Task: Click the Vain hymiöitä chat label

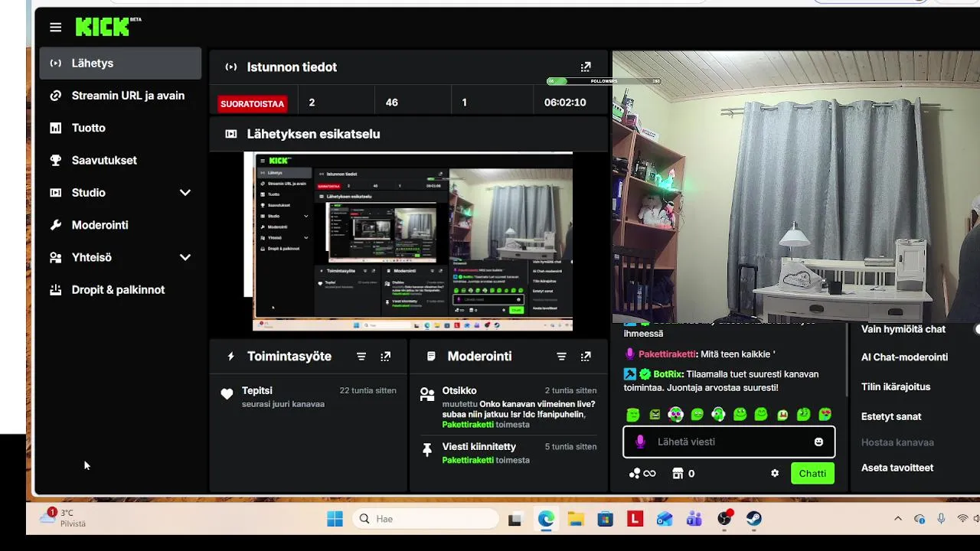Action: point(903,329)
